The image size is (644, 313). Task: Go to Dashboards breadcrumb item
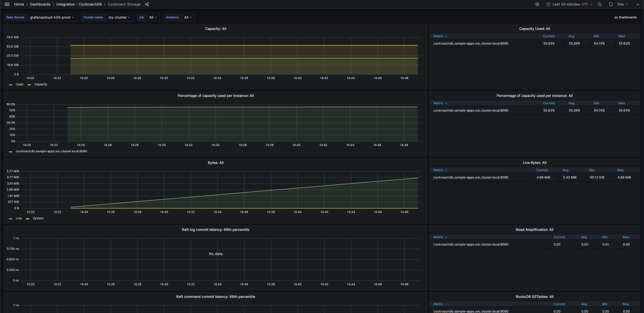(40, 4)
